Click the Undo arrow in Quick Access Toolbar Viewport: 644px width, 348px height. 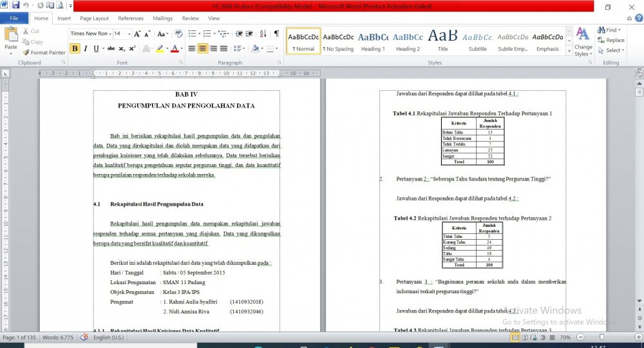coord(26,5)
